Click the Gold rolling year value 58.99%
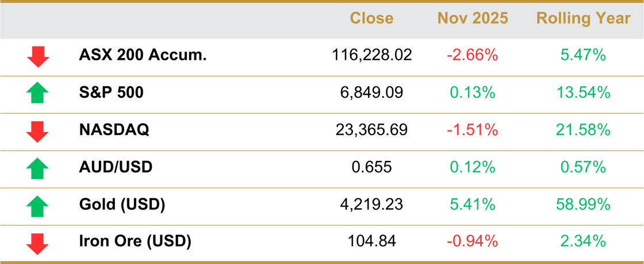Image resolution: width=644 pixels, height=264 pixels. [x=583, y=204]
